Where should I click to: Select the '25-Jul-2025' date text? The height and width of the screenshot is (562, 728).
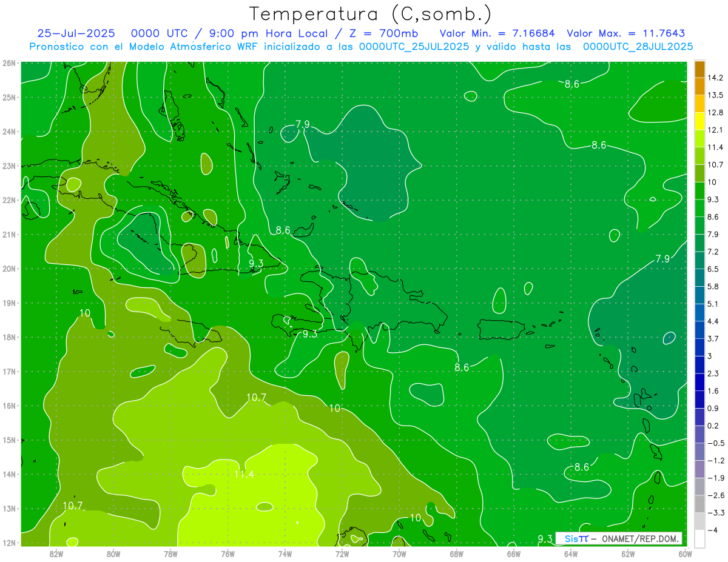click(x=76, y=33)
